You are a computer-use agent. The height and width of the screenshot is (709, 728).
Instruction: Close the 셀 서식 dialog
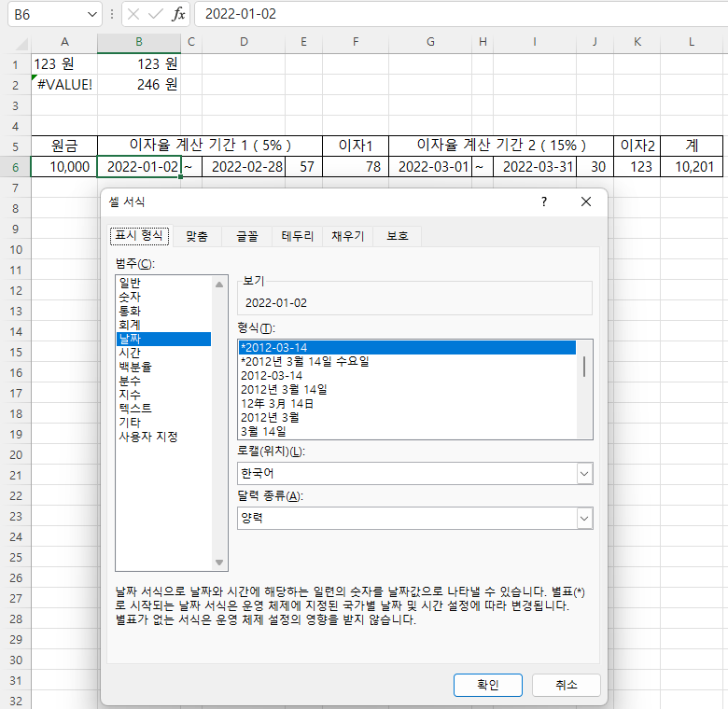(586, 202)
